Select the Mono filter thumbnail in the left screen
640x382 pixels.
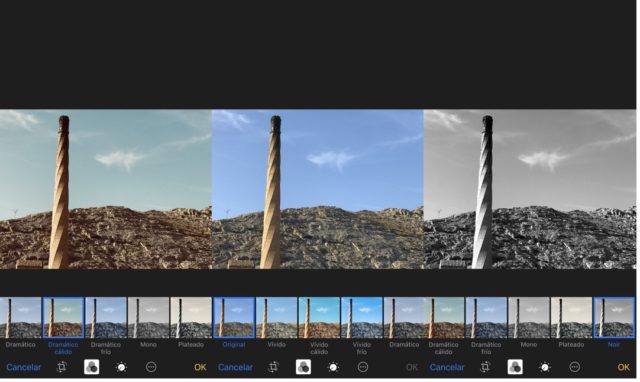[x=149, y=319]
